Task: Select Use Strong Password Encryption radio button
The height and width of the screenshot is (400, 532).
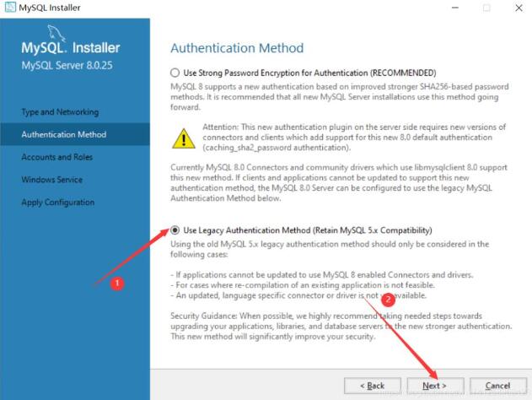Action: tap(175, 73)
